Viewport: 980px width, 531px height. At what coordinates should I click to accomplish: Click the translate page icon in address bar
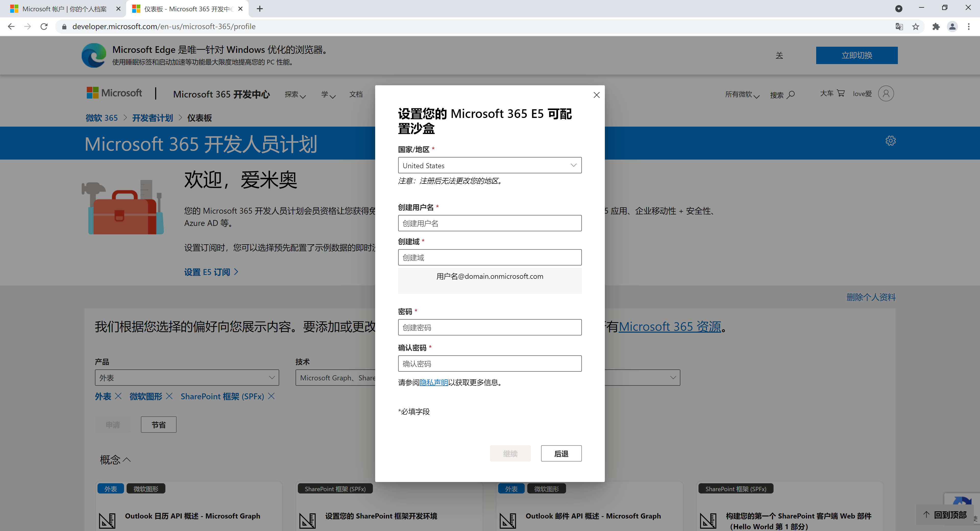click(x=899, y=27)
